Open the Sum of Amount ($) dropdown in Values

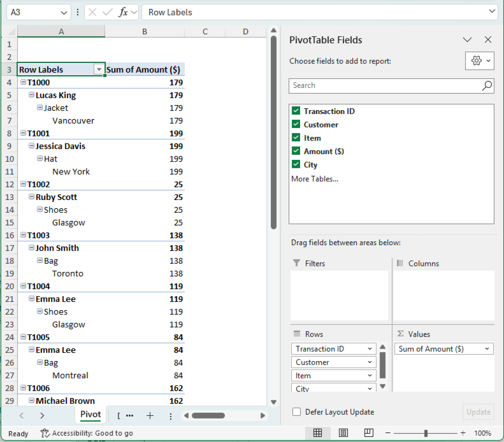tap(487, 349)
